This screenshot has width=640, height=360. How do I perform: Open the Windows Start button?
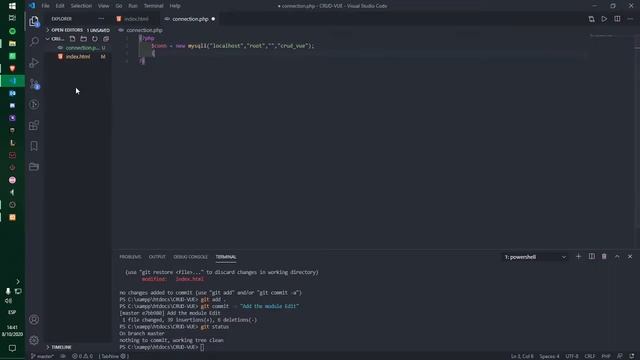tap(12, 6)
